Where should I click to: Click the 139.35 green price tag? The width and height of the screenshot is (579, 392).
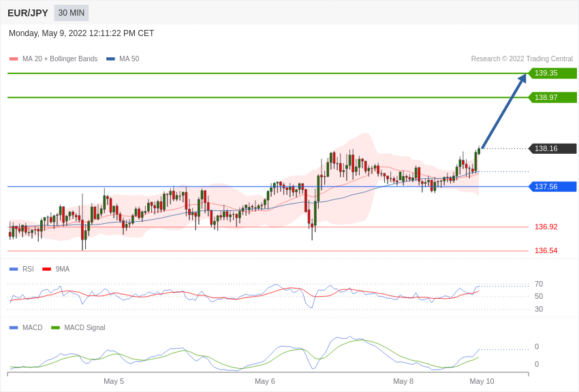tap(552, 73)
